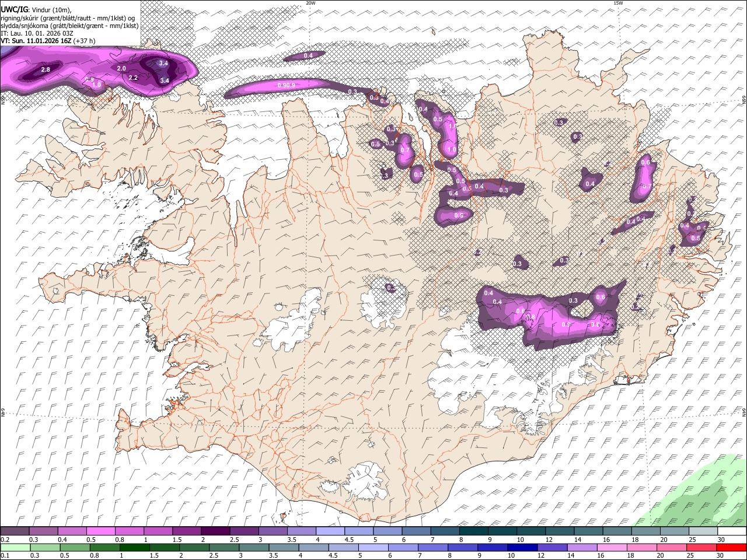Click the '0.4' label in the upper legend row
The width and height of the screenshot is (747, 560).
click(62, 540)
